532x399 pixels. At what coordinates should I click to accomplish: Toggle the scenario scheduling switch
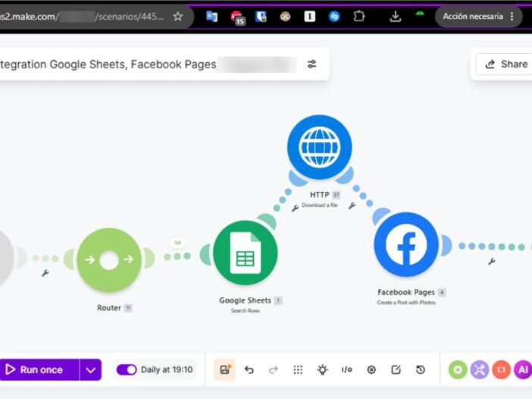point(127,369)
